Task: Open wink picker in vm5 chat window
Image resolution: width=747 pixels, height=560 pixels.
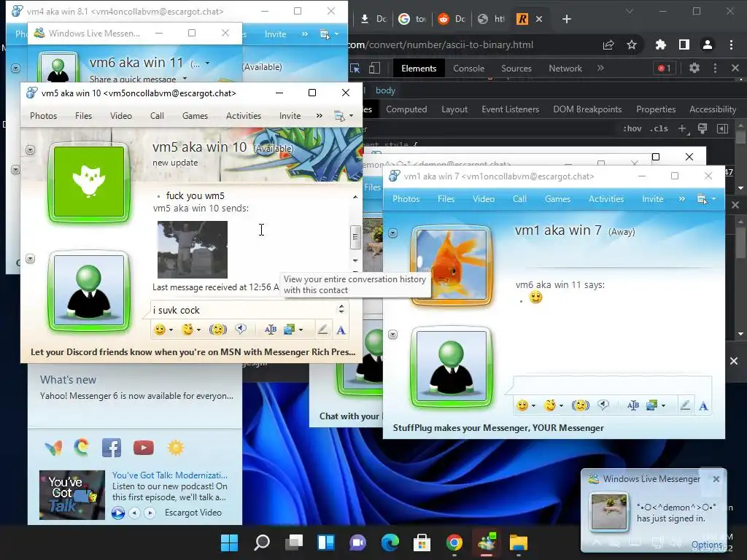Action: point(187,330)
